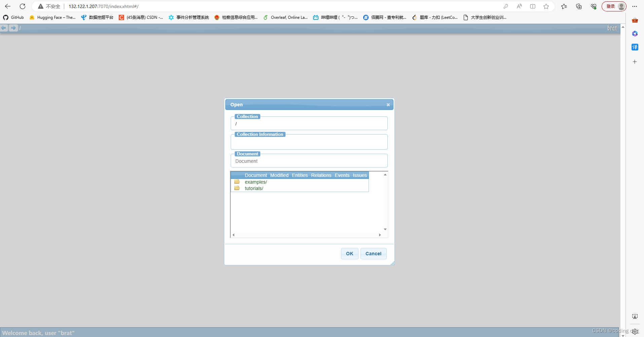
Task: Click the brat back navigation arrow
Action: [4, 28]
